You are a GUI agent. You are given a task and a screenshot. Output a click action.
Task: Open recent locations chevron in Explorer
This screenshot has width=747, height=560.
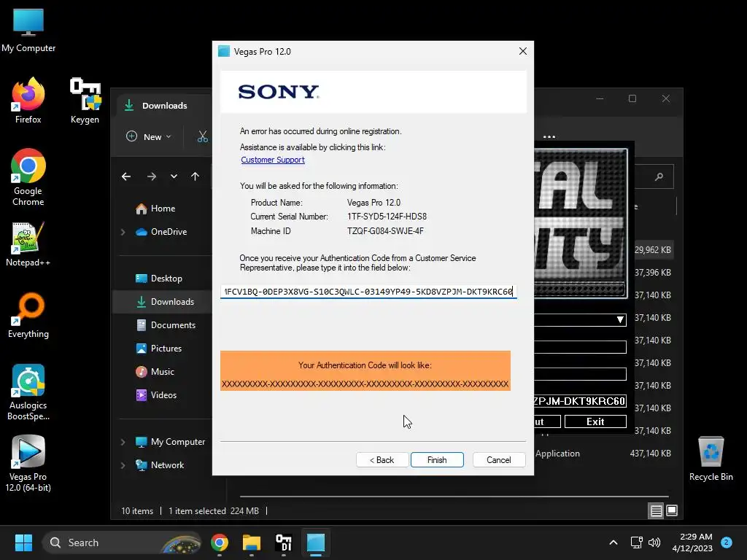coord(174,176)
